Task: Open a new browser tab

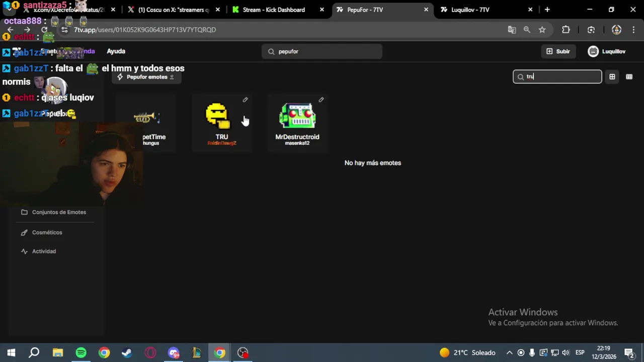Action: coord(547,10)
